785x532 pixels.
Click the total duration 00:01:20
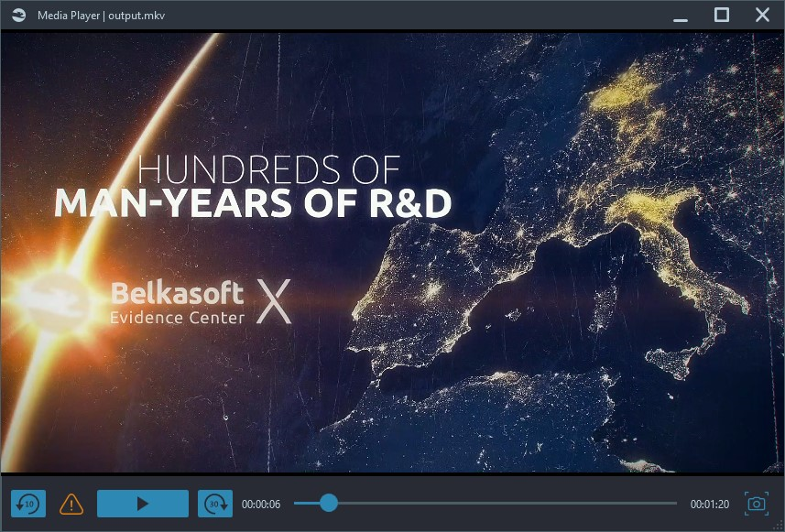[x=709, y=505]
